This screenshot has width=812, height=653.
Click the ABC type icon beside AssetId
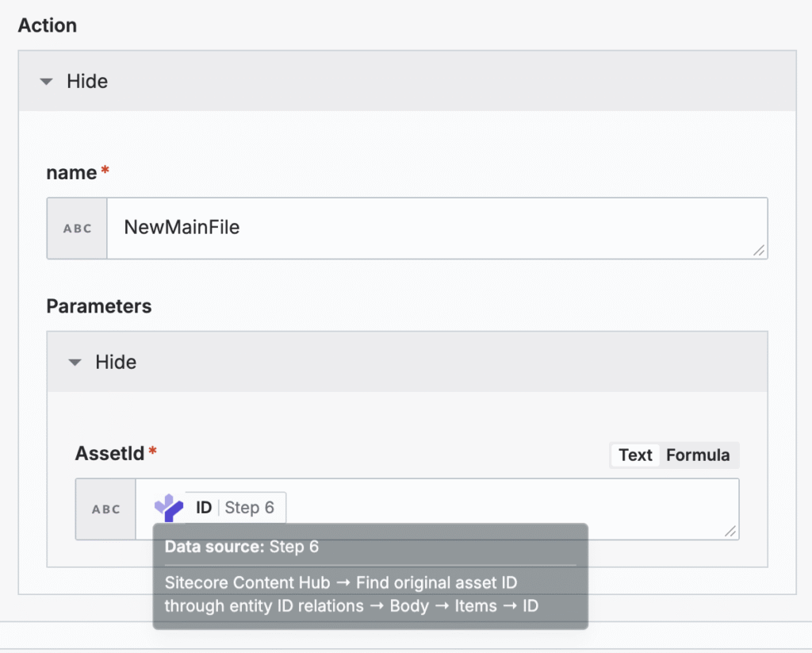(x=105, y=509)
